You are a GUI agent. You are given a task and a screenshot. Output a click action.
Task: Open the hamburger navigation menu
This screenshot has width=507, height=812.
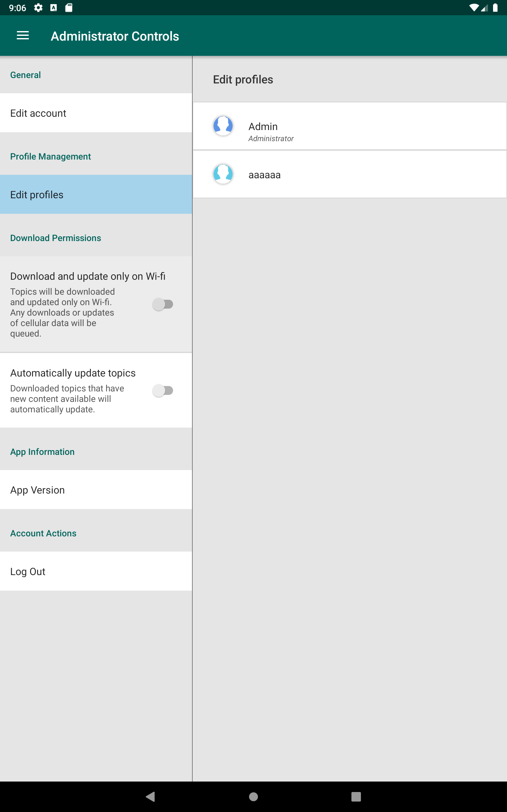tap(23, 36)
